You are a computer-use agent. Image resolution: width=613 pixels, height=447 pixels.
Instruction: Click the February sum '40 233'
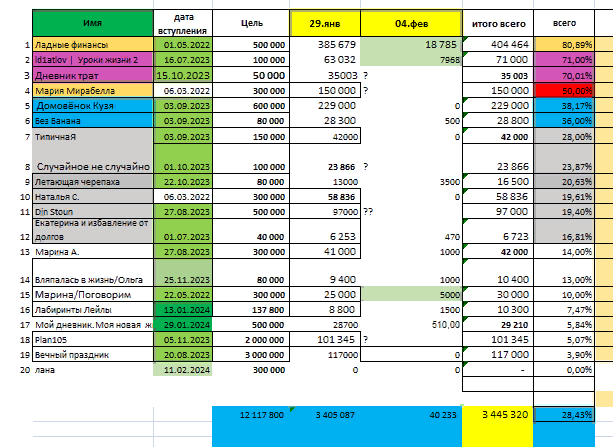[x=411, y=415]
